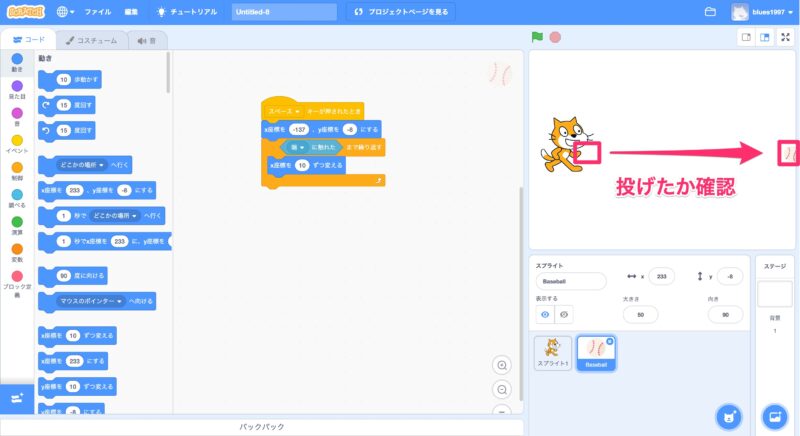Zoom in on the code workspace
The height and width of the screenshot is (436, 800).
tap(502, 365)
